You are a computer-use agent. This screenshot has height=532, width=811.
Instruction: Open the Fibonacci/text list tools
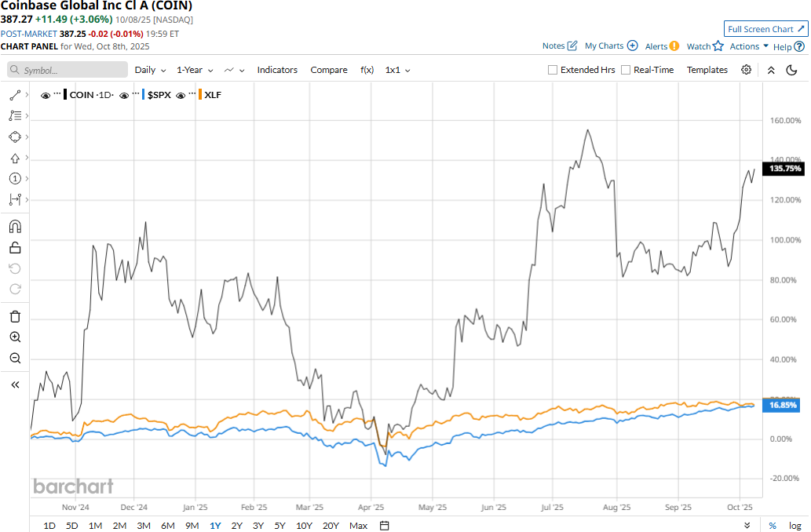tap(15, 116)
